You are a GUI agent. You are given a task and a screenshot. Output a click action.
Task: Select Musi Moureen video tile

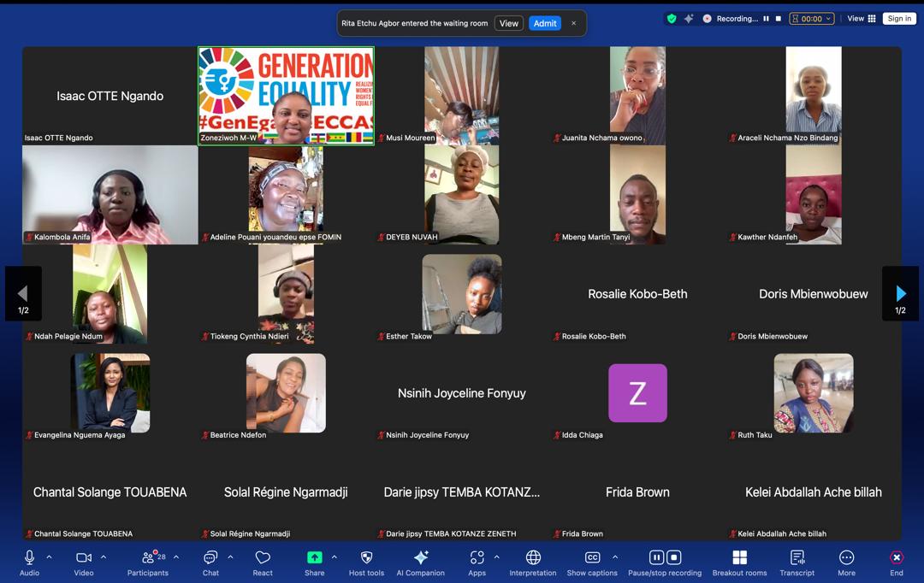coord(462,96)
